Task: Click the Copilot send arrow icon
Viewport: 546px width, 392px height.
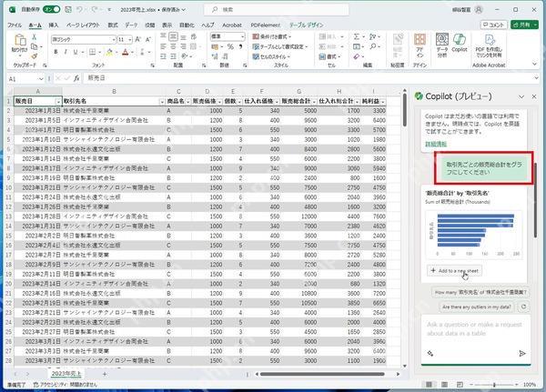Action: 522,354
